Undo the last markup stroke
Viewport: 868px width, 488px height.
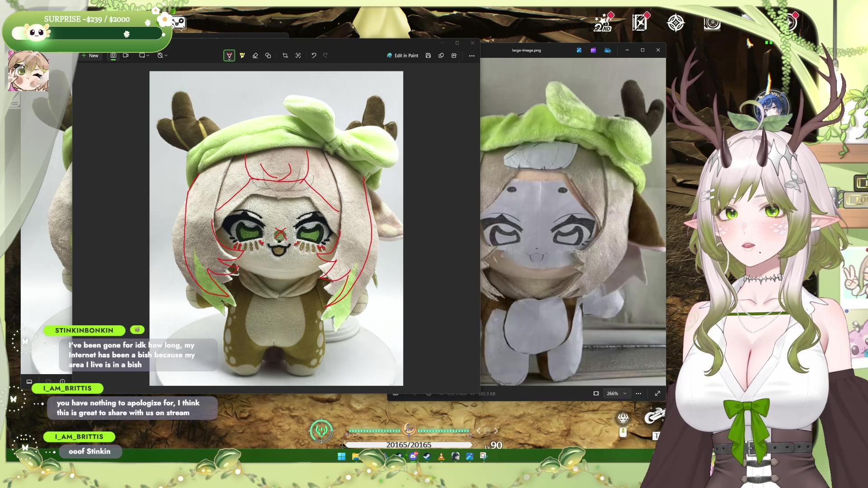[x=314, y=56]
